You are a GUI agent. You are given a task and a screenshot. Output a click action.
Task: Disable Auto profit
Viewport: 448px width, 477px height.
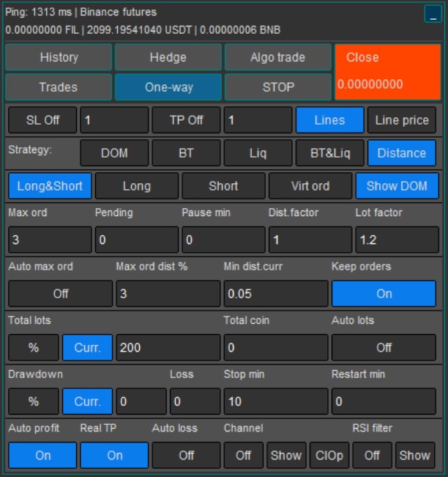(x=43, y=455)
